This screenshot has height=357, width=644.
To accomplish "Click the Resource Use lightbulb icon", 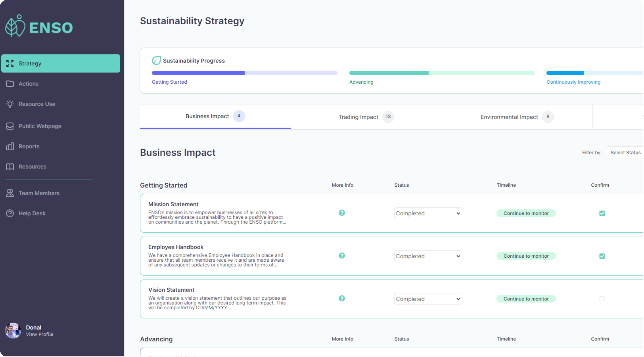I will [10, 104].
